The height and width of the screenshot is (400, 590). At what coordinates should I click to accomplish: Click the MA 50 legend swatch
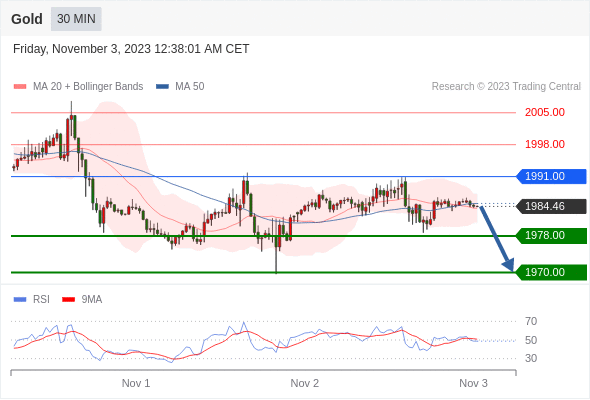[x=162, y=87]
